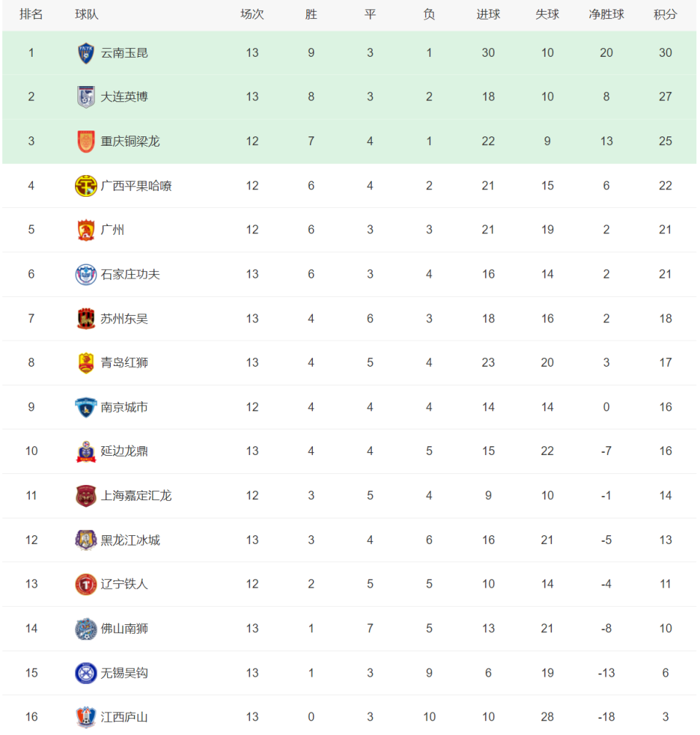This screenshot has width=700, height=735.
Task: Click the 进球 column header
Action: [x=488, y=15]
